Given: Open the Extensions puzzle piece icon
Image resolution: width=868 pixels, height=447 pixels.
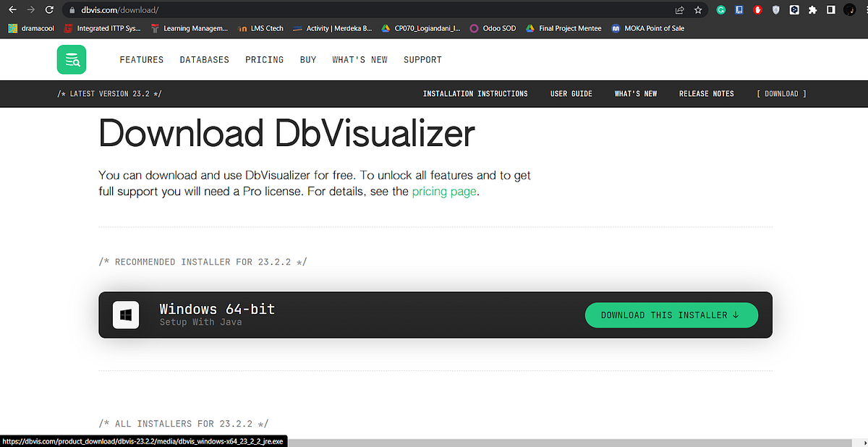Looking at the screenshot, I should [812, 9].
